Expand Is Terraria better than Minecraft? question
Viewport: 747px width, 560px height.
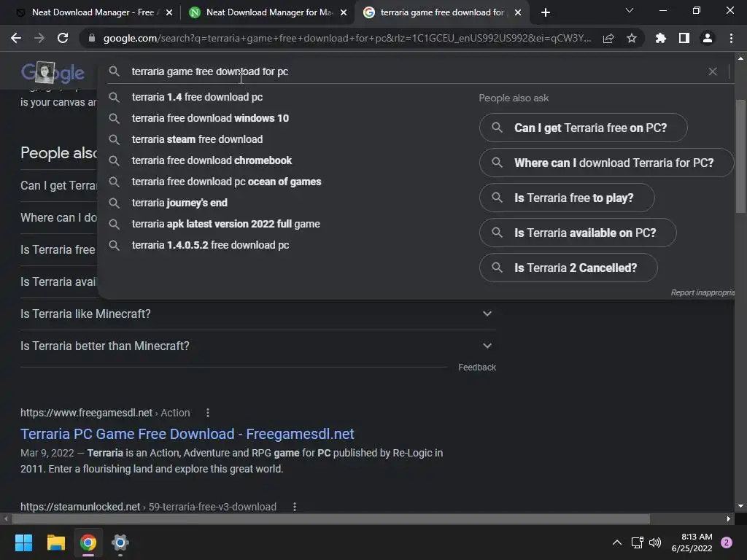tap(258, 346)
